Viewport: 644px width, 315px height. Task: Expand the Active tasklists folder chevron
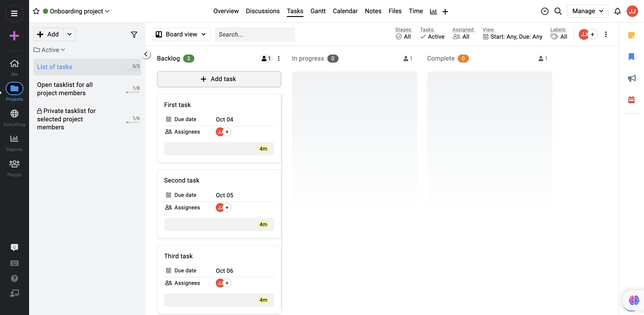pyautogui.click(x=63, y=50)
